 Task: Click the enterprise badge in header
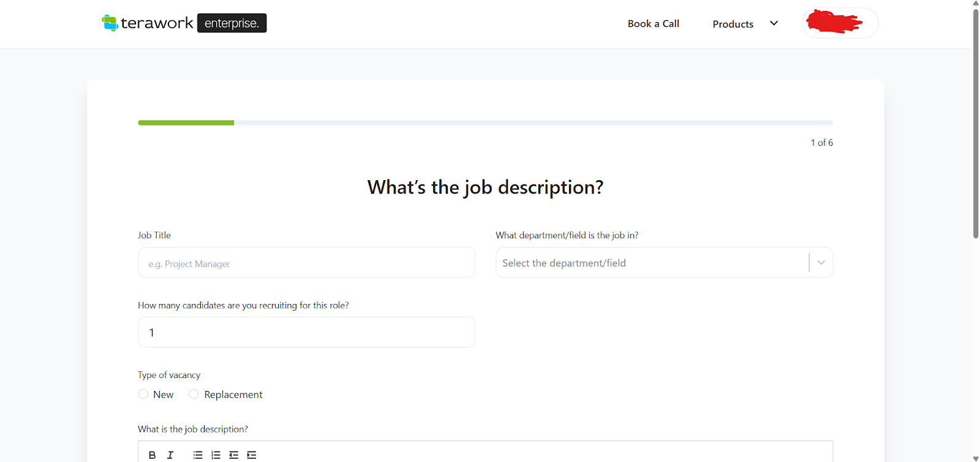[x=232, y=23]
